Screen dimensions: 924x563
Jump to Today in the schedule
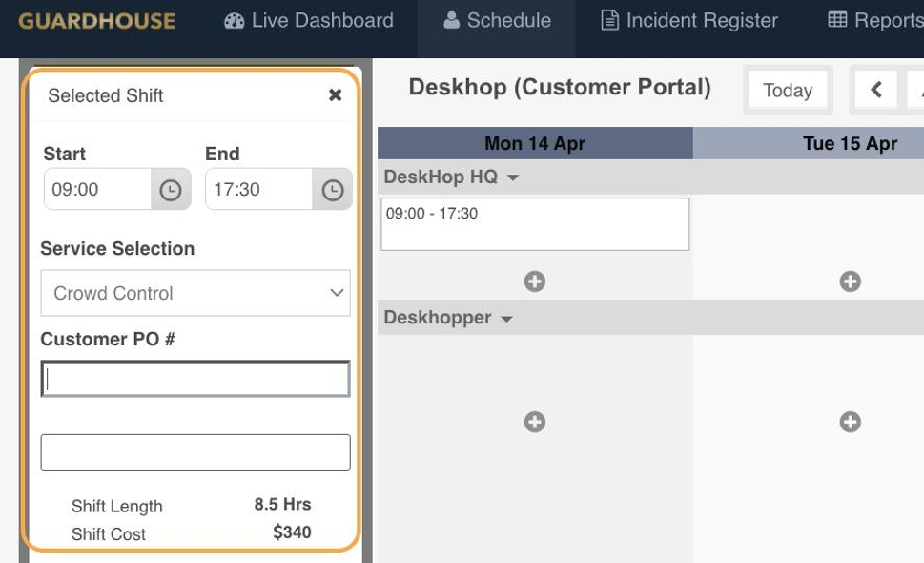coord(788,91)
